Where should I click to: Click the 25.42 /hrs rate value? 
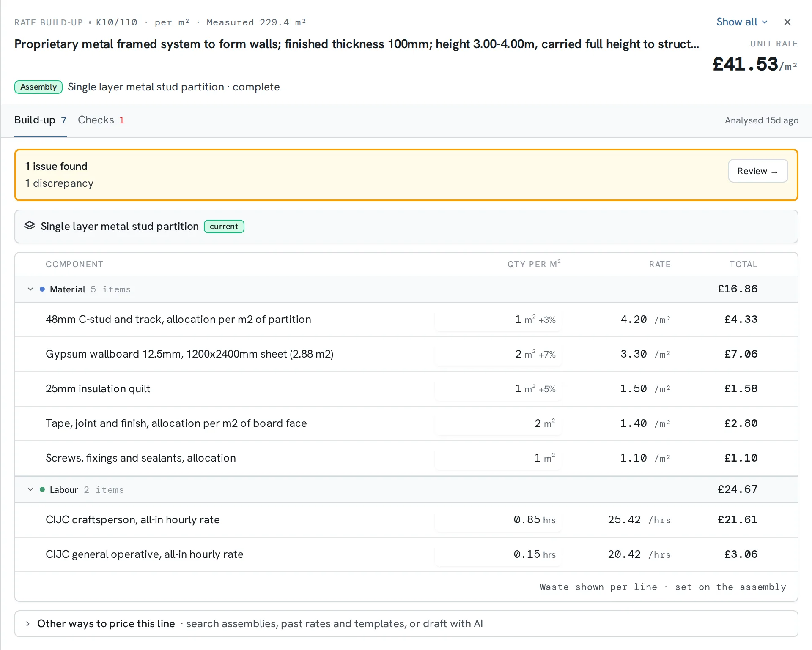tap(639, 520)
